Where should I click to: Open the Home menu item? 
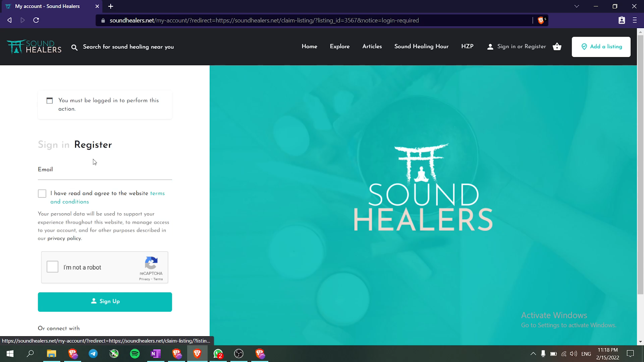(x=310, y=46)
